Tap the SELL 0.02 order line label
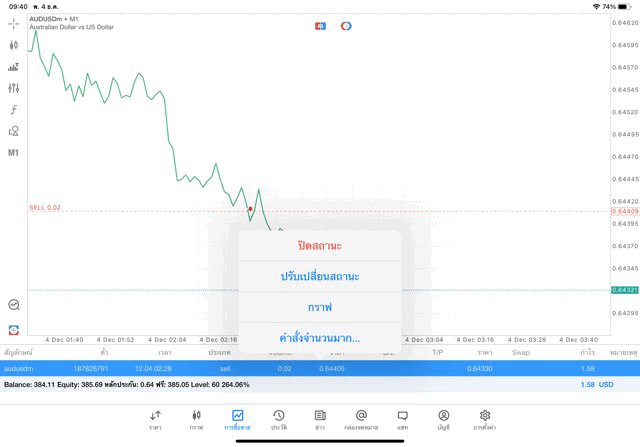 [45, 207]
